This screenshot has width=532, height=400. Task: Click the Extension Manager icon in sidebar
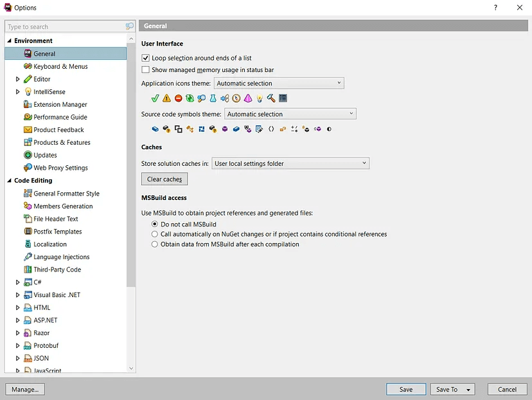pos(28,104)
